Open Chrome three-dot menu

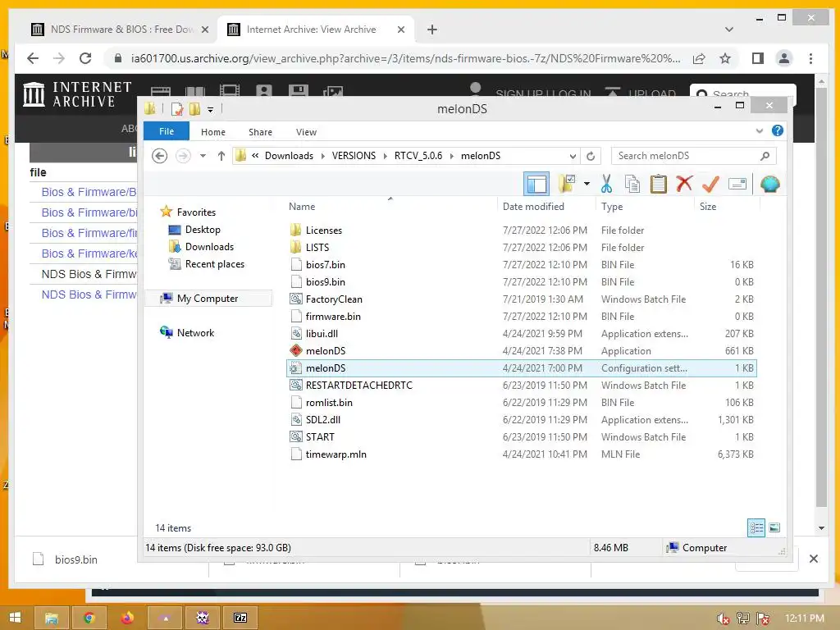pyautogui.click(x=810, y=58)
